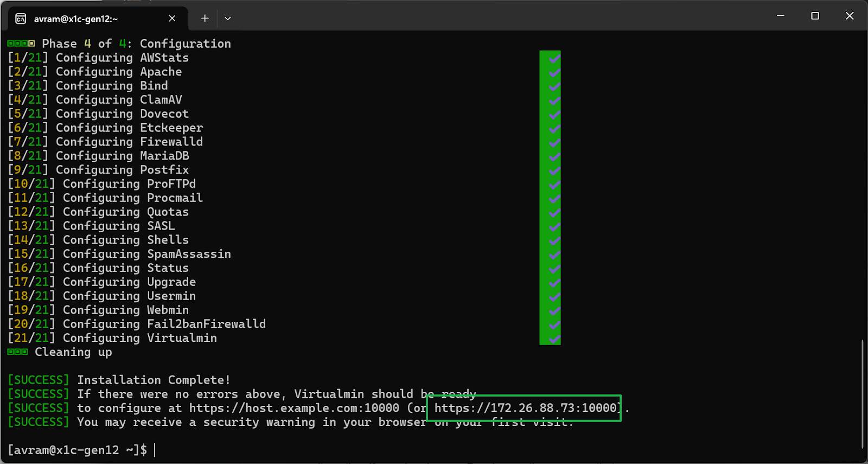868x464 pixels.
Task: Click 'Configuring Firewalld' line
Action: click(x=129, y=142)
